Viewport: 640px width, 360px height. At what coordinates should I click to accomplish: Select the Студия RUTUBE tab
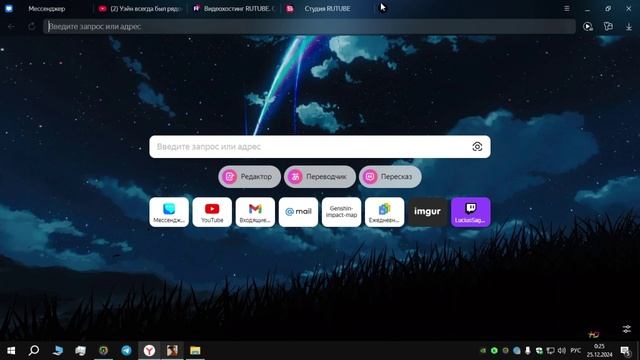tap(327, 9)
